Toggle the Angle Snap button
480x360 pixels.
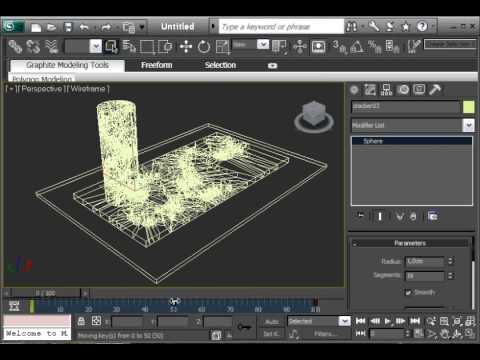coord(357,47)
